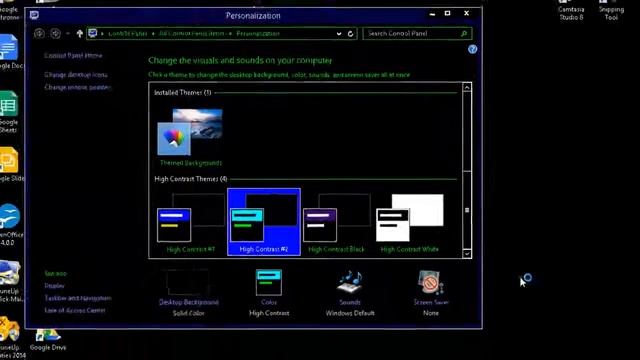
Task: Select the High Contrast #2 theme
Action: 264,222
